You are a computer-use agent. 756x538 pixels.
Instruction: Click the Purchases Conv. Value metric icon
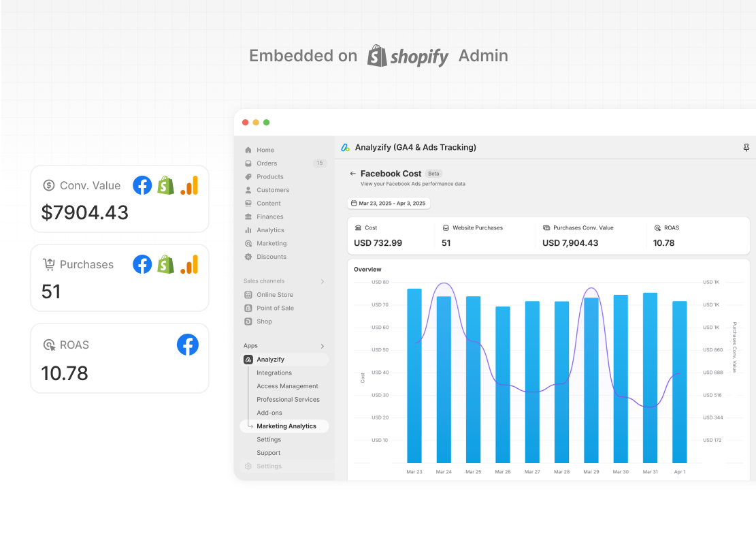[546, 227]
